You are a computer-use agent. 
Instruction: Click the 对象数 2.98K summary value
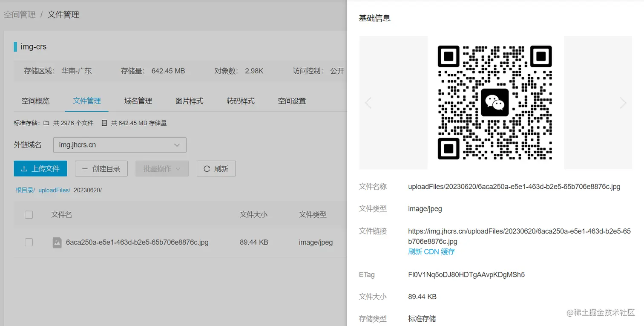click(x=254, y=71)
